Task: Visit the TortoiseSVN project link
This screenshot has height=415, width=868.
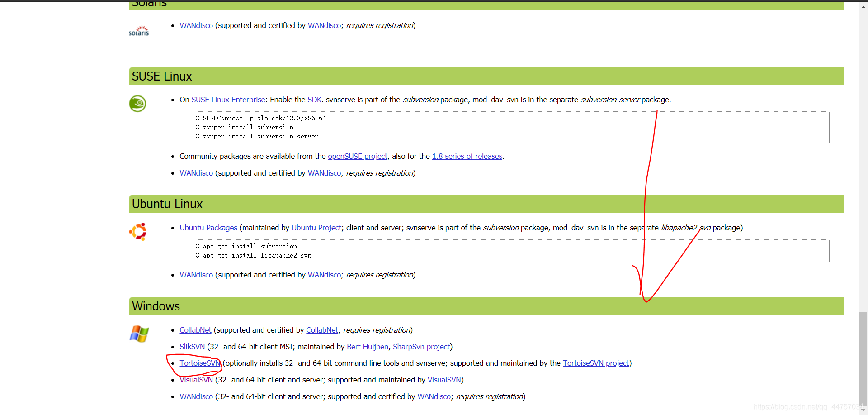Action: pos(596,363)
